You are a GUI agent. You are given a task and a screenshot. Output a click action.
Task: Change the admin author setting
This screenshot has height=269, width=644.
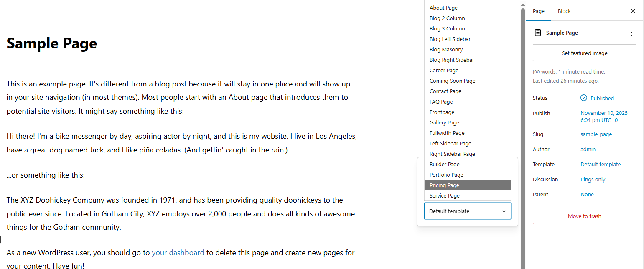tap(588, 150)
